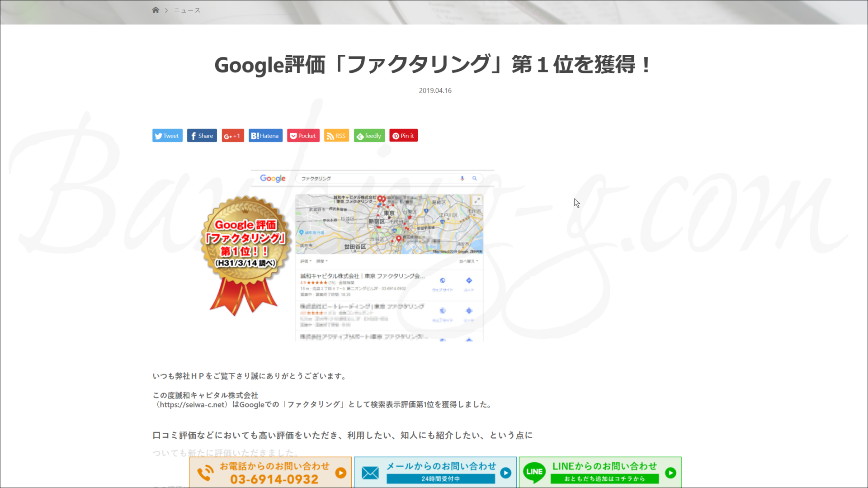The image size is (868, 488).
Task: Click the mail inquiry banner
Action: click(435, 472)
